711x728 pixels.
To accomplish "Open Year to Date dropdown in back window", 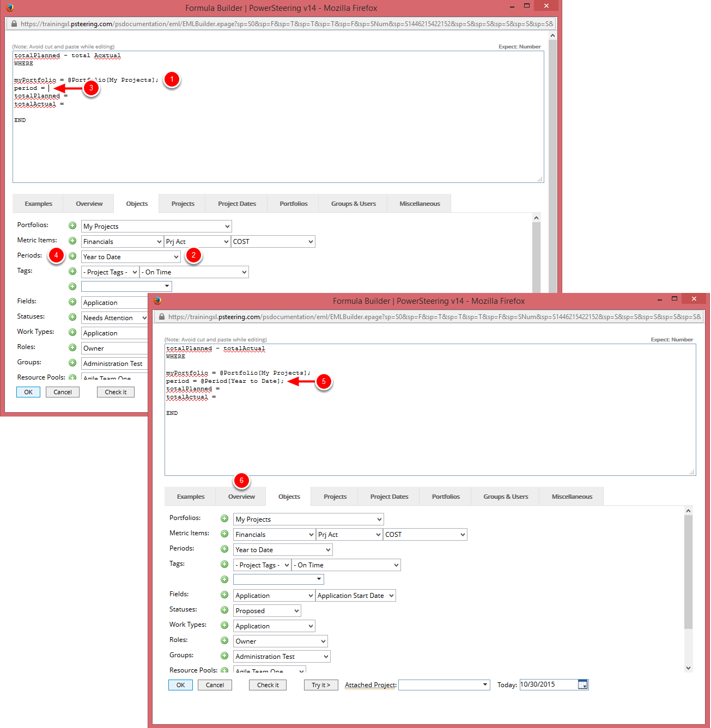I will 131,257.
